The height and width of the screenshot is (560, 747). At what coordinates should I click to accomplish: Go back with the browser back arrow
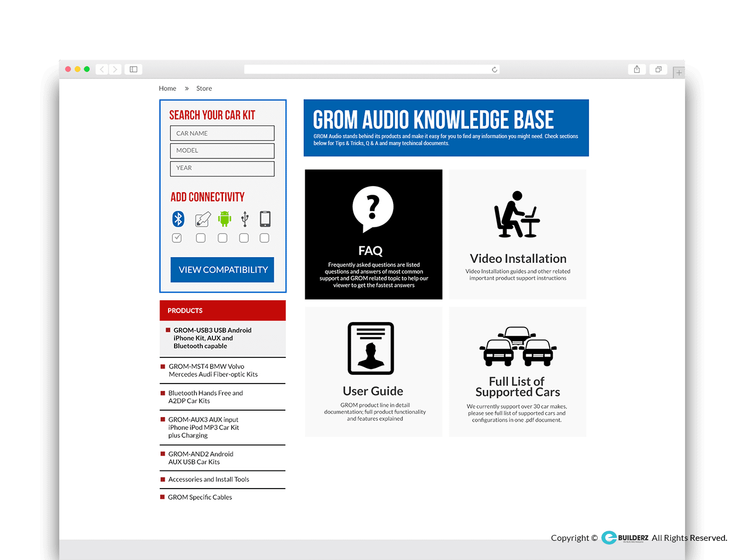[x=102, y=69]
